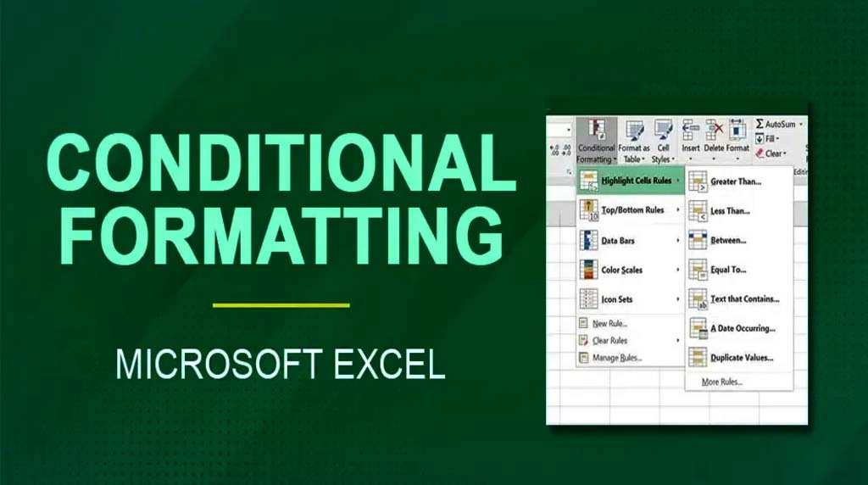Click the Decrease Decimal icon

coord(566,150)
